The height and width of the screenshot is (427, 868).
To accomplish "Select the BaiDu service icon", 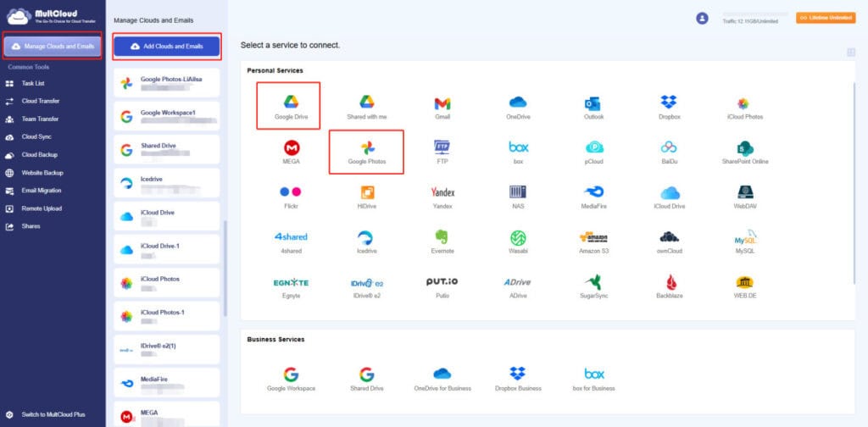I will click(669, 147).
